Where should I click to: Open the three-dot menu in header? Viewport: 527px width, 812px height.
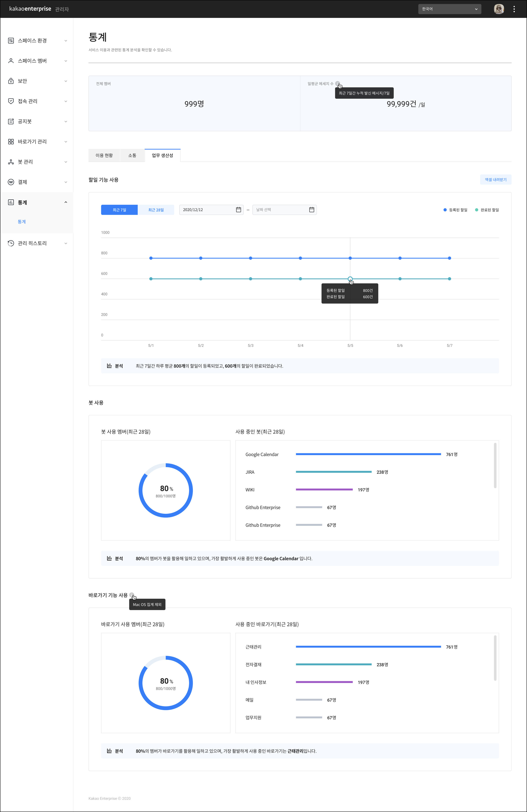click(514, 9)
